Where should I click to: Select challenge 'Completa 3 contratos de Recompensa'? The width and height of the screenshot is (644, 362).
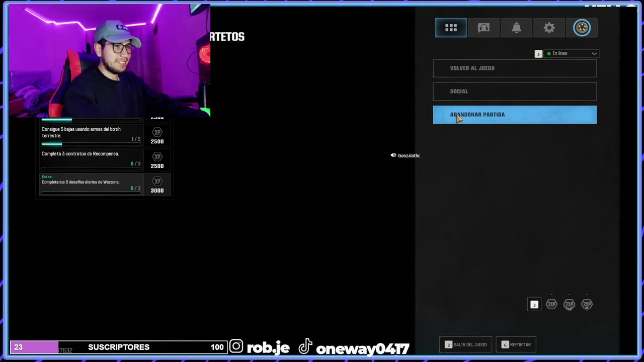coord(105,160)
